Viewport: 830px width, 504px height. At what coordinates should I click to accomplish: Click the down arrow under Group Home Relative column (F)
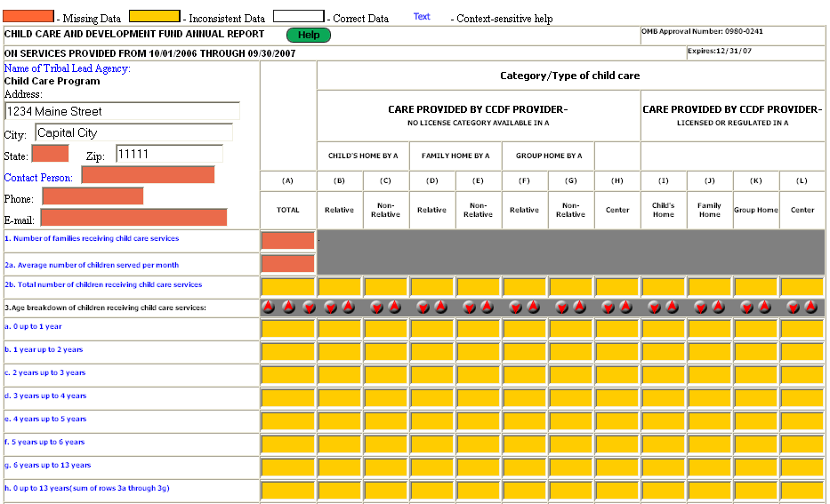point(515,308)
